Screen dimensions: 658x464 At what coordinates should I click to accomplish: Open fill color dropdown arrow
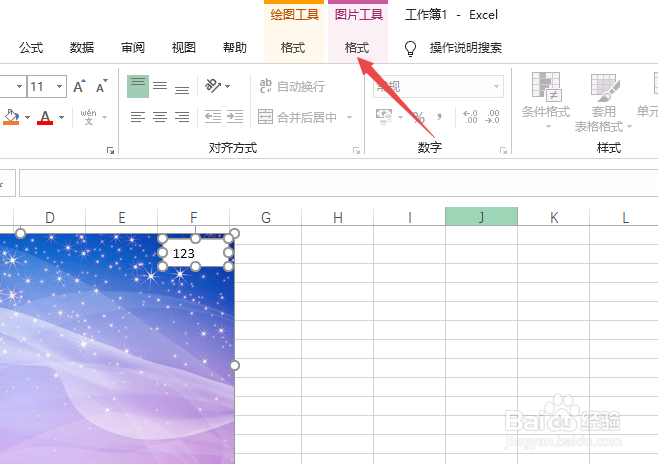(27, 117)
